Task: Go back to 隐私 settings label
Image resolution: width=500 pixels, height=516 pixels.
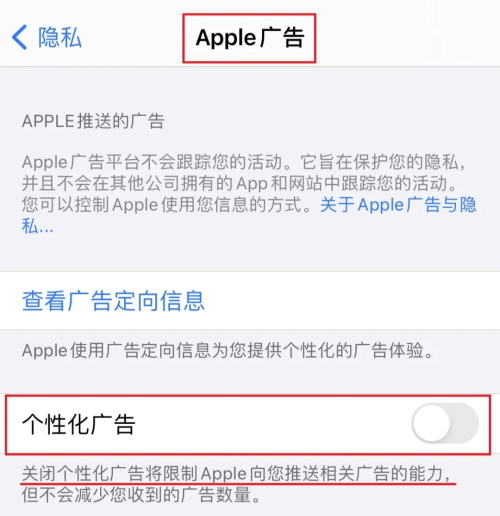Action: [x=60, y=37]
